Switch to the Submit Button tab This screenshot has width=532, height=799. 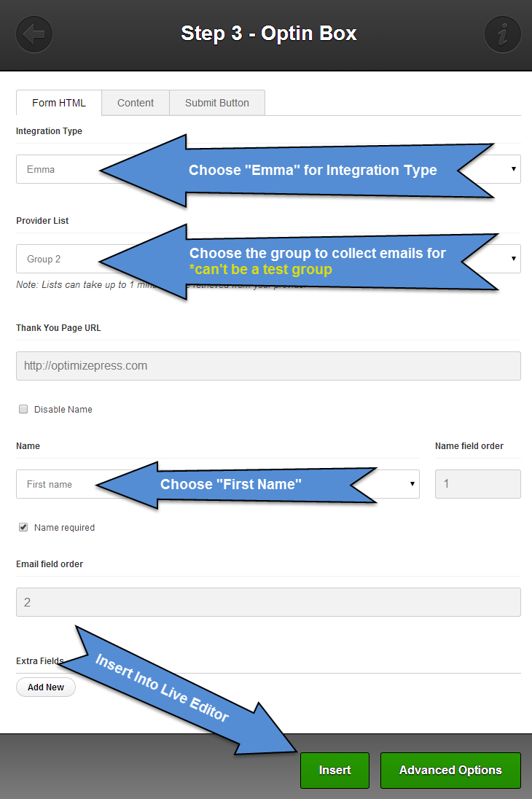coord(216,102)
